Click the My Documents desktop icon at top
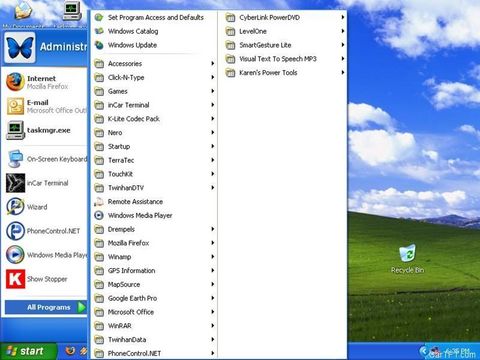Viewport: 480px width, 360px height. tap(23, 10)
